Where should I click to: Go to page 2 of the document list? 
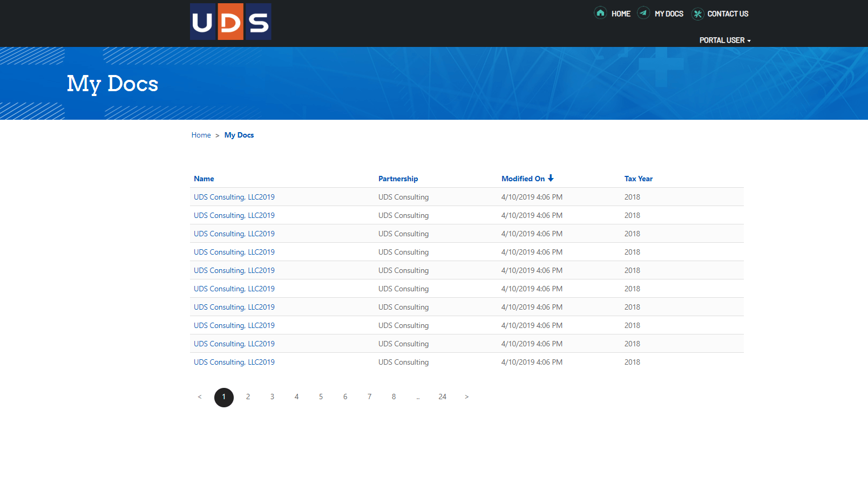coord(248,397)
